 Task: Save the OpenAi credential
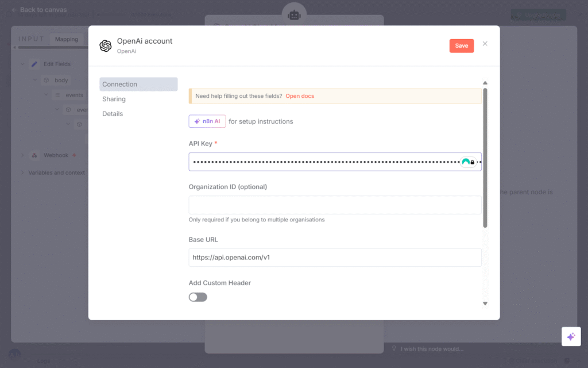click(461, 46)
